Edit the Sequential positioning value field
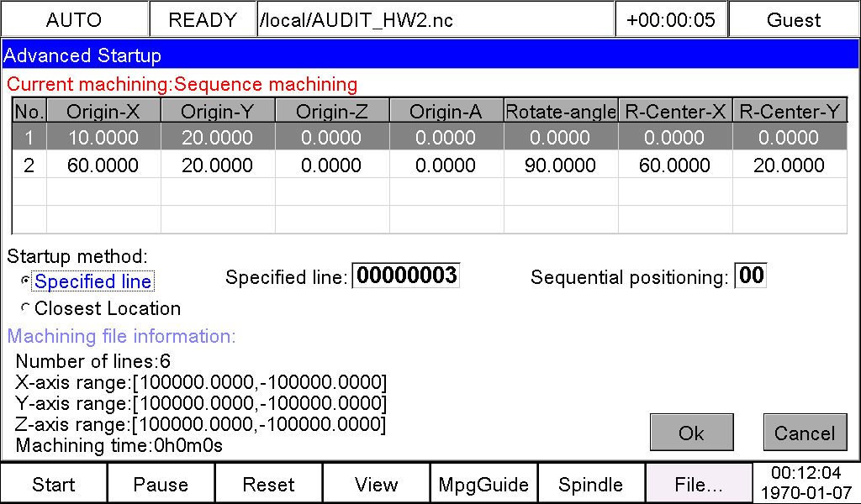This screenshot has height=504, width=861. [751, 276]
